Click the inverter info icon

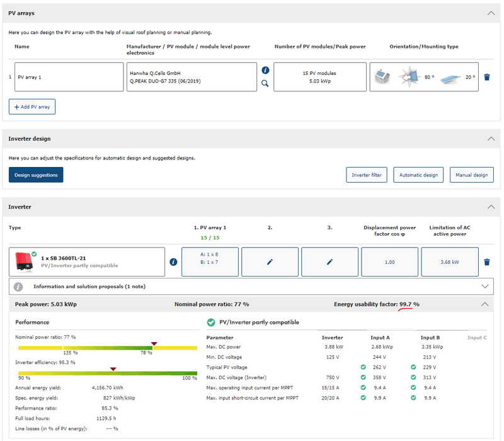[x=173, y=262]
